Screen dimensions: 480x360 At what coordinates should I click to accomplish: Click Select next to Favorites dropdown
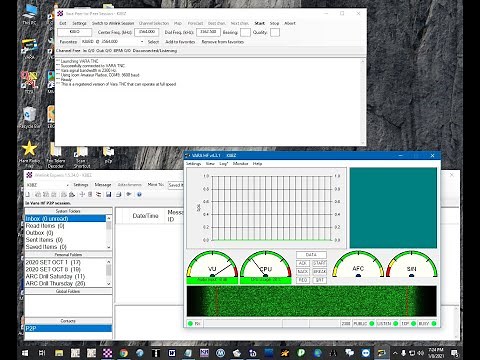click(153, 42)
